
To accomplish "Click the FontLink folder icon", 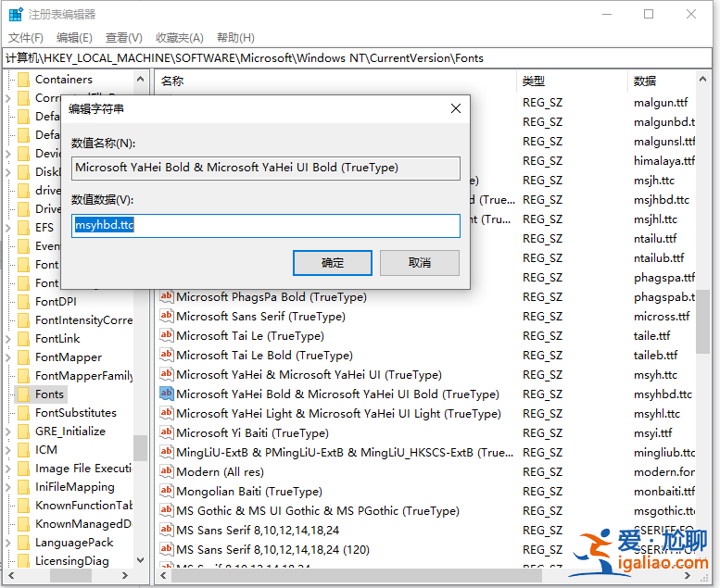I will pos(23,338).
